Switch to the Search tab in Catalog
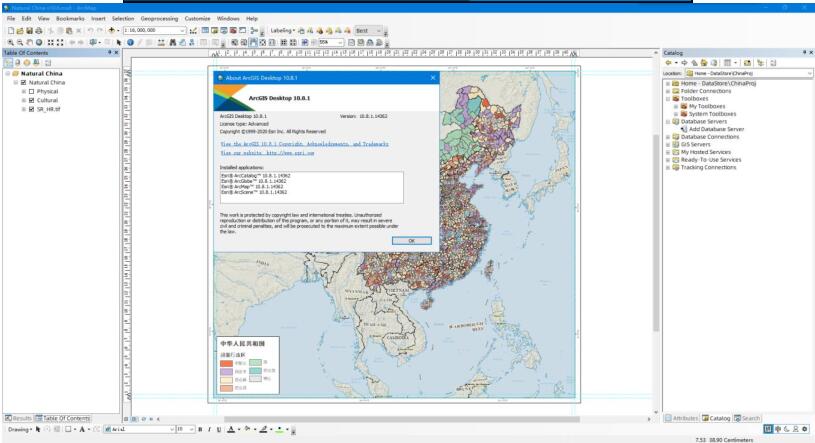Viewport: 815px width, 443px height. [x=747, y=418]
